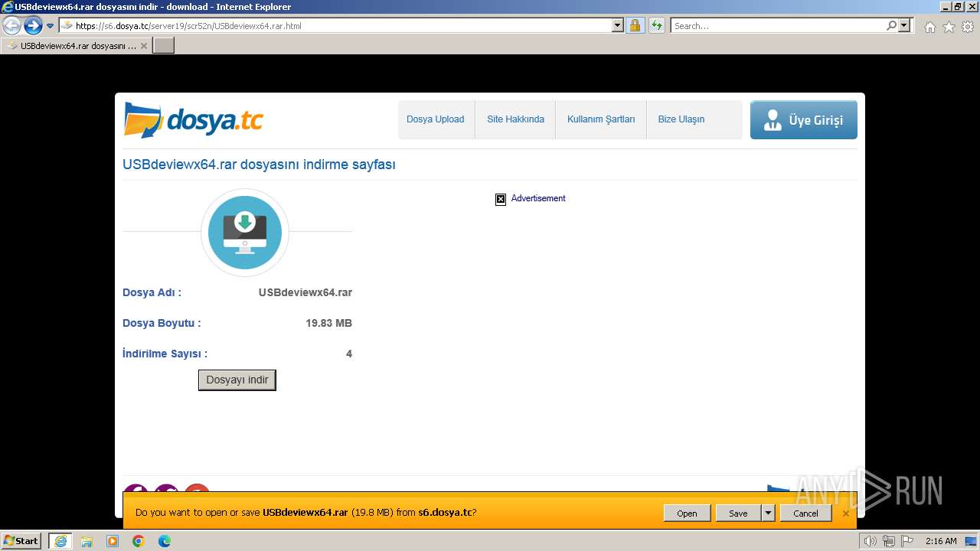980x551 pixels.
Task: Click the Advertisement link
Action: pos(538,198)
